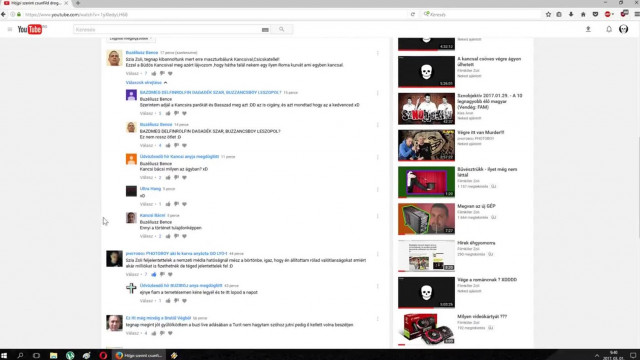Toggle heart on 'Ez nem rossz ötlet' reply
The height and width of the screenshot is (360, 640).
(x=184, y=145)
